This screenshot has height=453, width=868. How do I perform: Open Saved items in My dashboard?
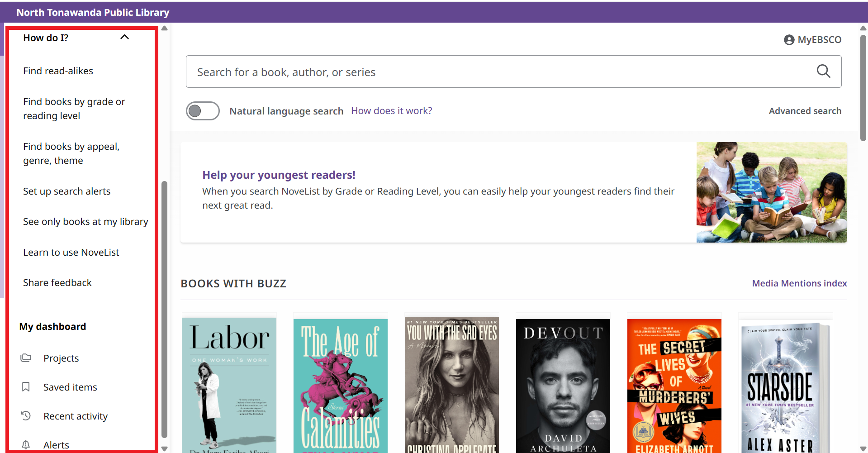70,387
